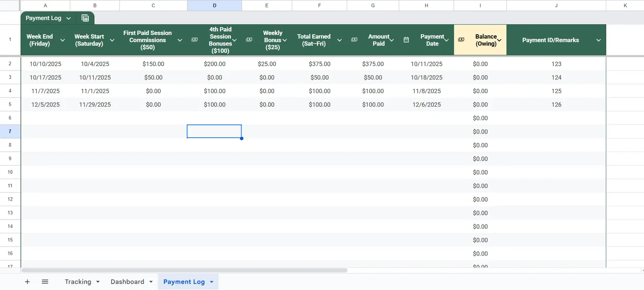Open Dashboard tab options arrow
Viewport: 644px width, 290px height.
tap(150, 282)
